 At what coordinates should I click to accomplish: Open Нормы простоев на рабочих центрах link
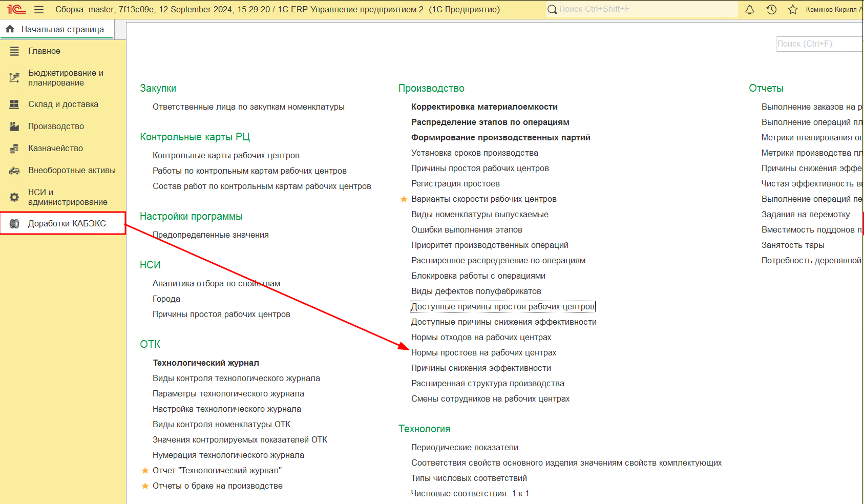[483, 352]
